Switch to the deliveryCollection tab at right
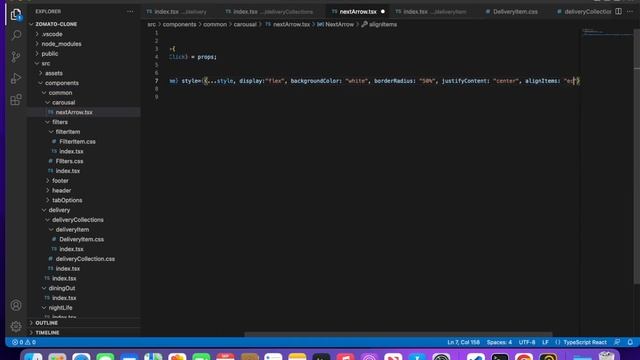Viewport: 640px width, 360px height. (584, 11)
